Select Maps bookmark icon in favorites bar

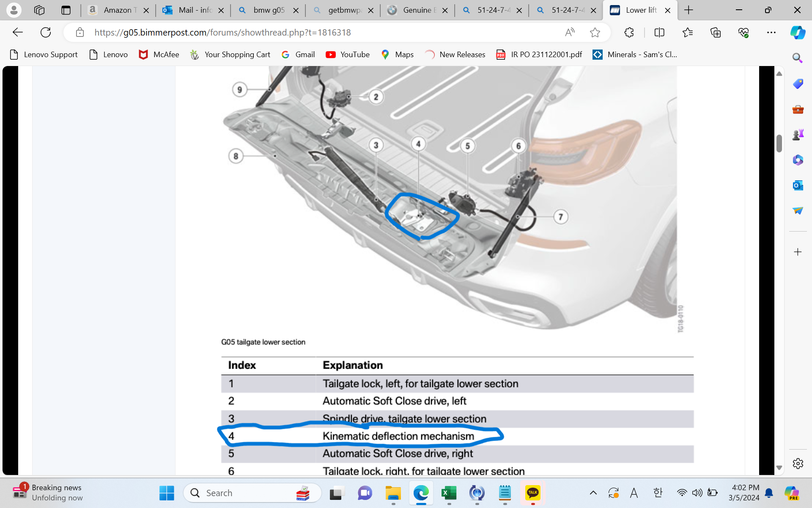tap(385, 55)
